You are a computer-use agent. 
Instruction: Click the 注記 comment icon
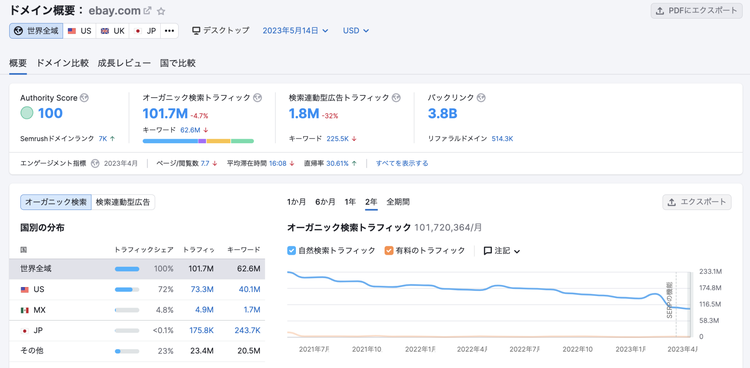(488, 251)
